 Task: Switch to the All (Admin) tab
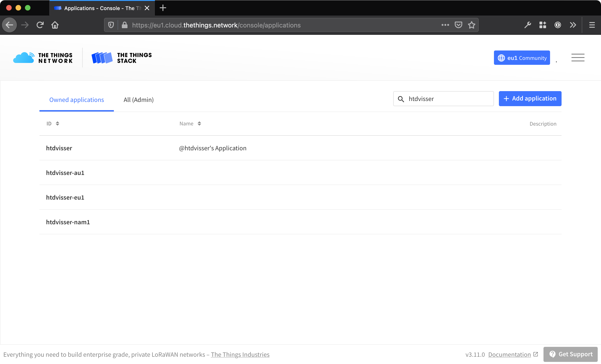click(x=138, y=100)
